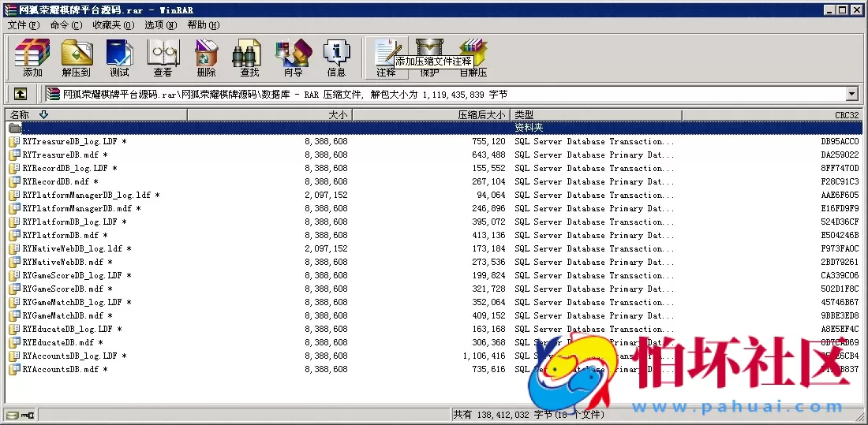Click the 查找 (Find) binoculars icon
The width and height of the screenshot is (868, 425).
249,57
